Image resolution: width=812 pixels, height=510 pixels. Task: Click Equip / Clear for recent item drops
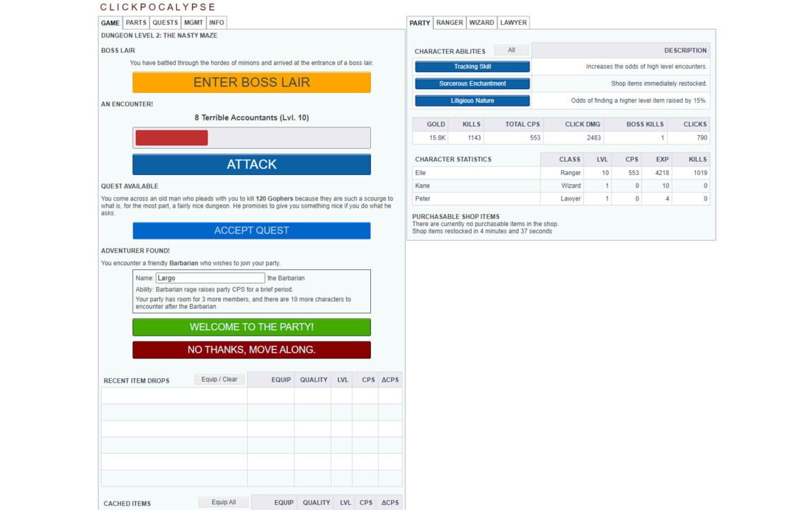tap(219, 379)
